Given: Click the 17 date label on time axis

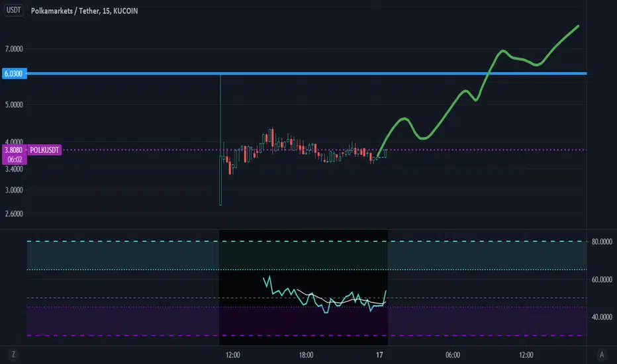Looking at the screenshot, I should tap(379, 355).
